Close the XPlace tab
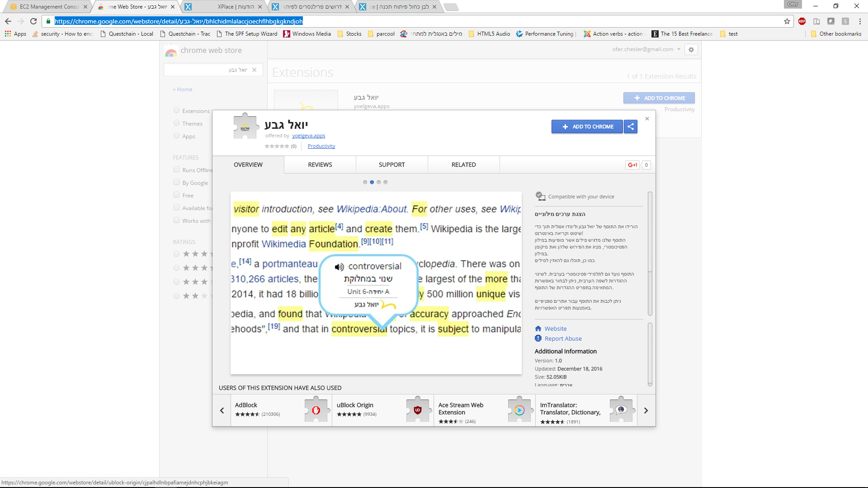Screen dimensions: 868x488 coord(260,7)
